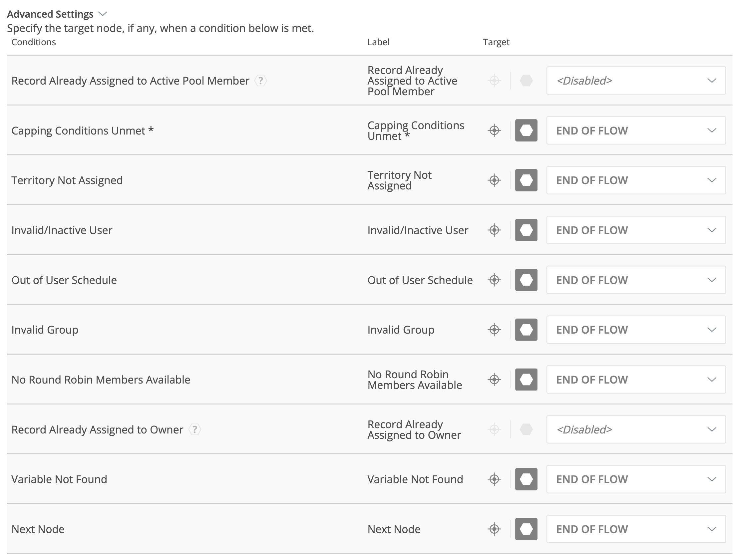738x560 pixels.
Task: Click the hexagon node icon for No Round Robin Members Available
Action: pos(526,380)
